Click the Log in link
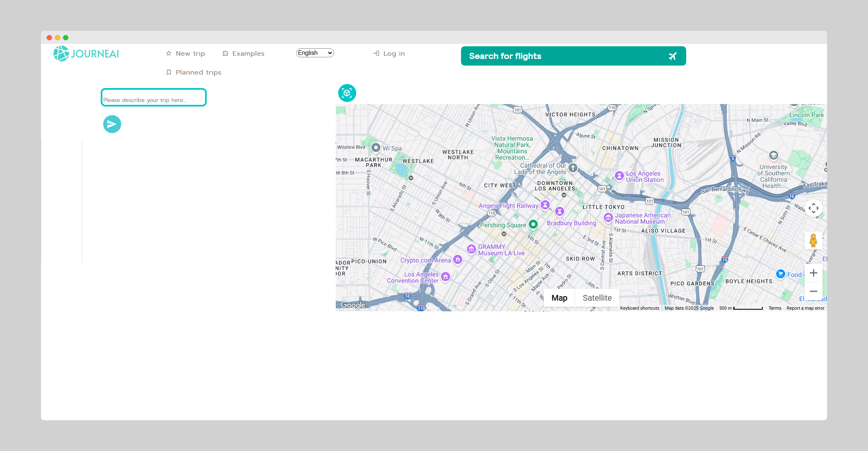The height and width of the screenshot is (451, 868). 389,54
